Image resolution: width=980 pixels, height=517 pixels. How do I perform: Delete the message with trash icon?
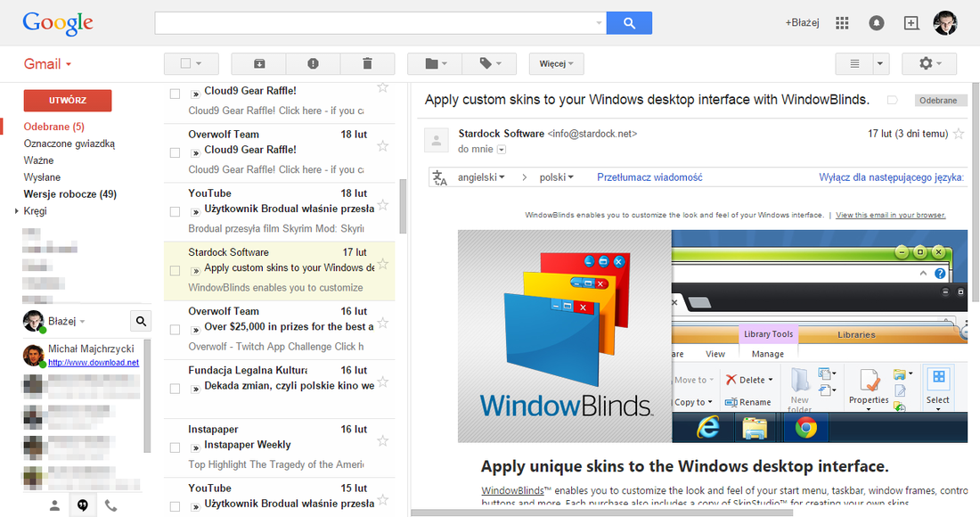tap(367, 64)
